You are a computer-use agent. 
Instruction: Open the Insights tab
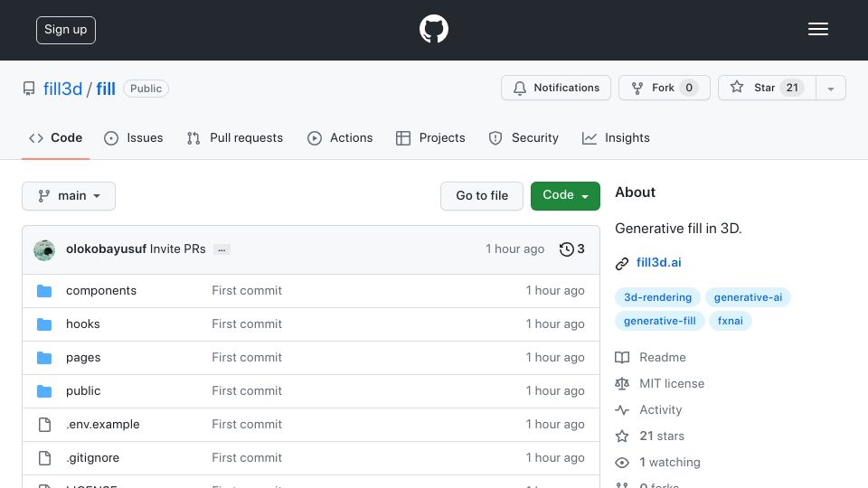616,137
